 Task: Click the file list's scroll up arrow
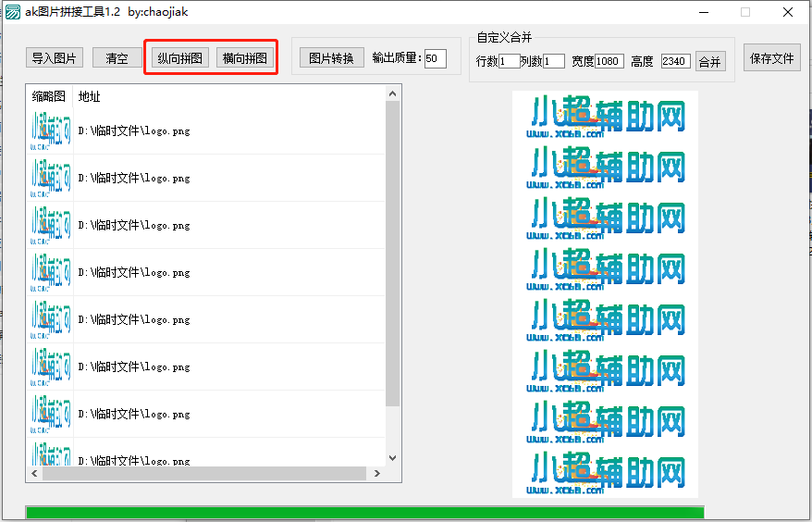tap(392, 93)
